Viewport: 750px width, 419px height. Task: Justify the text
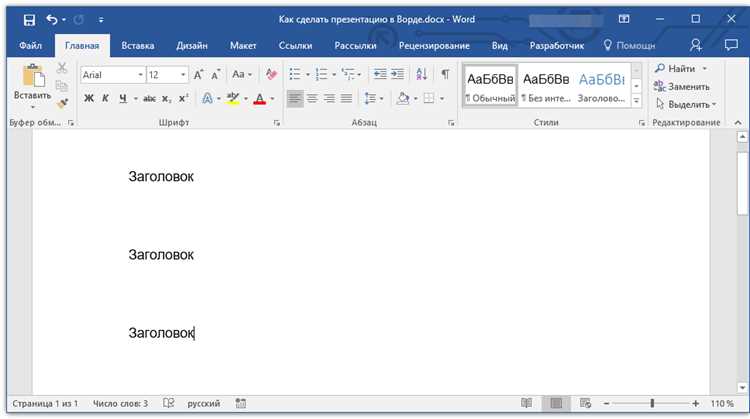(x=346, y=99)
